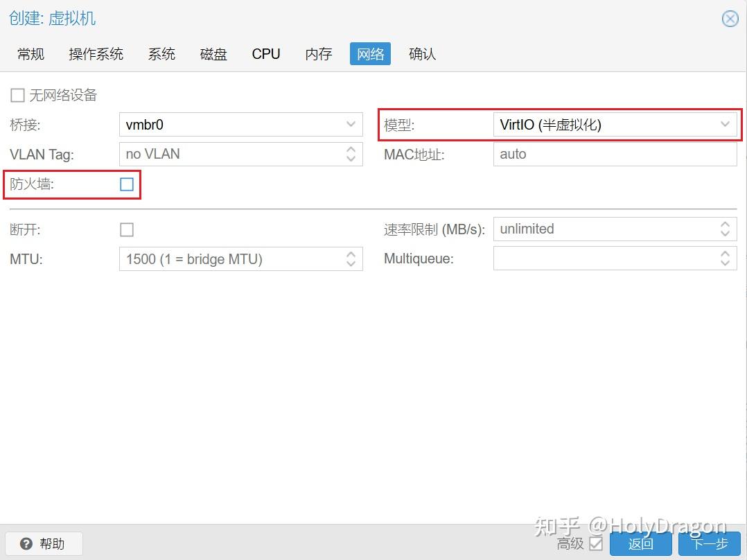Click the 返回 back button
747x560 pixels.
click(640, 545)
